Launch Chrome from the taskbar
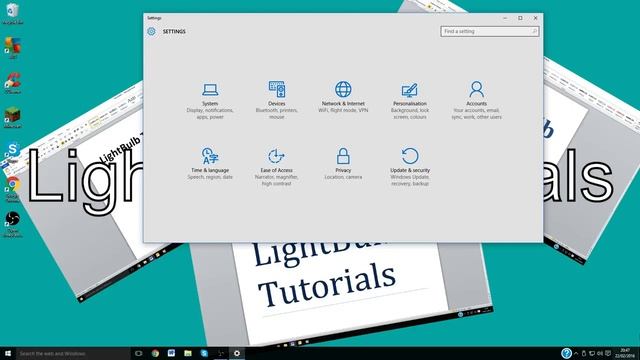Image resolution: width=640 pixels, height=360 pixels. 155,353
